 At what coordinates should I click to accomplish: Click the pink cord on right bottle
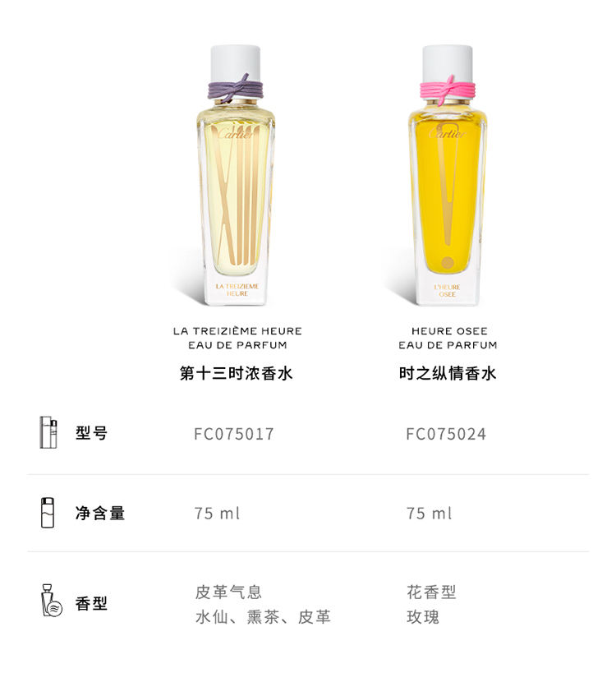pos(448,90)
